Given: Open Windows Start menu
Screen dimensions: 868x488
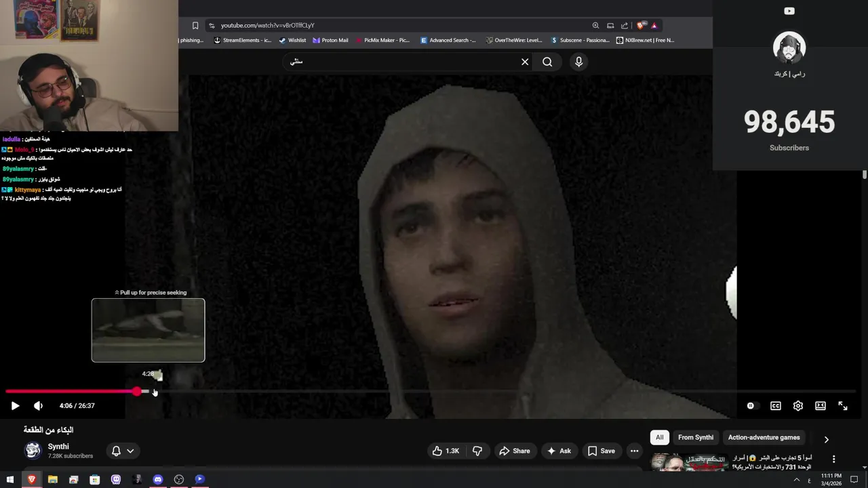Looking at the screenshot, I should pyautogui.click(x=10, y=479).
